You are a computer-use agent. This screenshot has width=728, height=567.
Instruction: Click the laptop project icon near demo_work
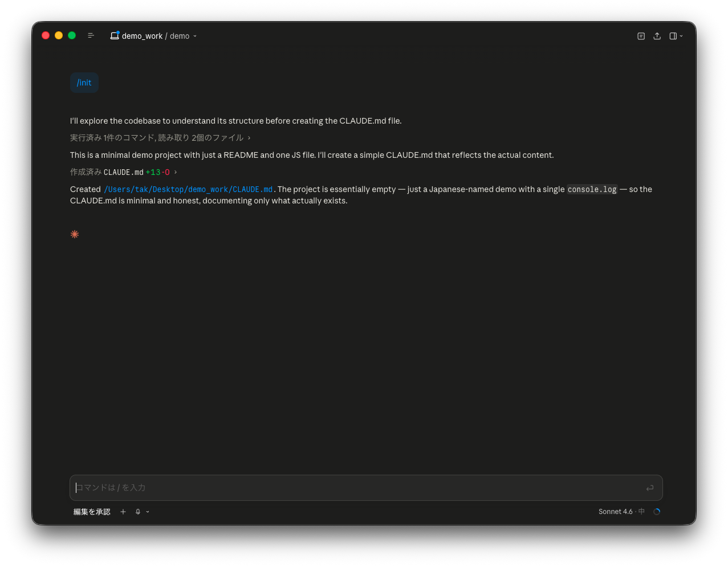pos(115,35)
